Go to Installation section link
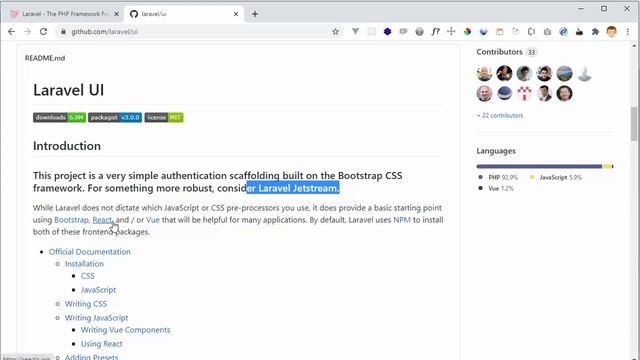640x360 pixels. 84,264
